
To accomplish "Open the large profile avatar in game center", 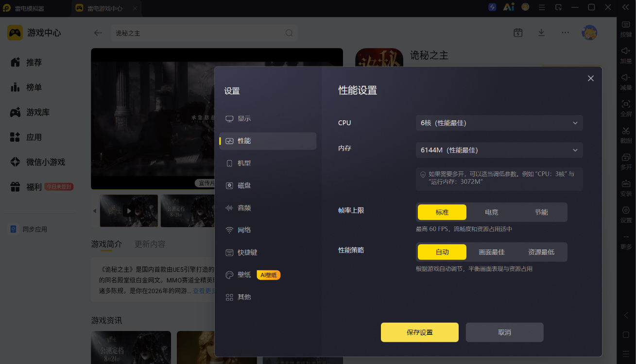I will coord(589,33).
